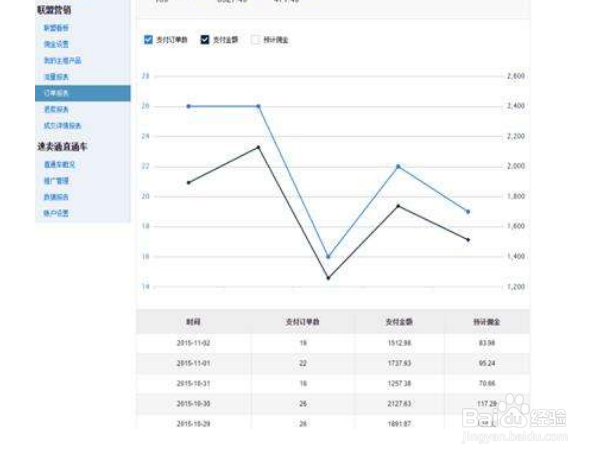Image resolution: width=603 pixels, height=458 pixels.
Task: Select the highlighted 订单报表 menu item
Action: tap(83, 93)
